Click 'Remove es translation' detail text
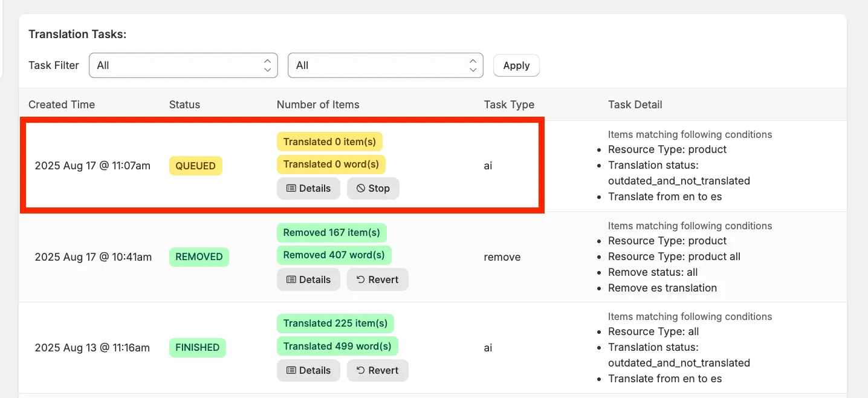 [662, 288]
